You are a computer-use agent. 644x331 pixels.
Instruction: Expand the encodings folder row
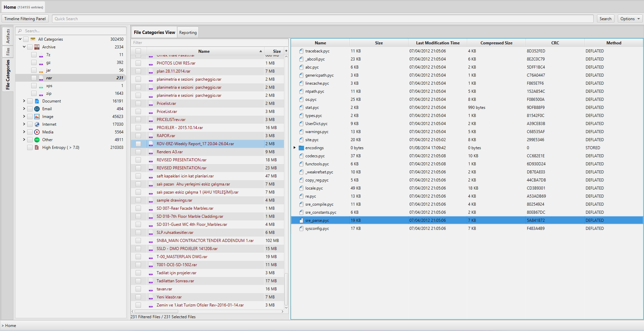[x=295, y=148]
